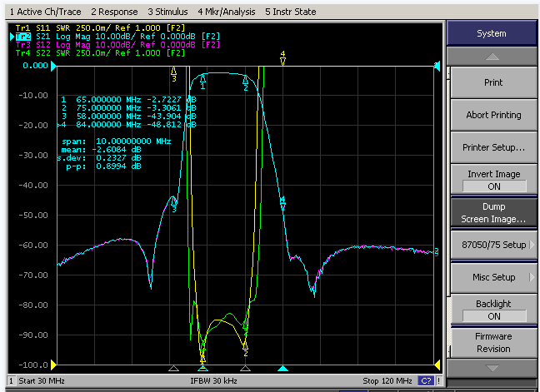Open the Mkr/Analysis menu
Viewport: 540px width, 392px height.
227,12
